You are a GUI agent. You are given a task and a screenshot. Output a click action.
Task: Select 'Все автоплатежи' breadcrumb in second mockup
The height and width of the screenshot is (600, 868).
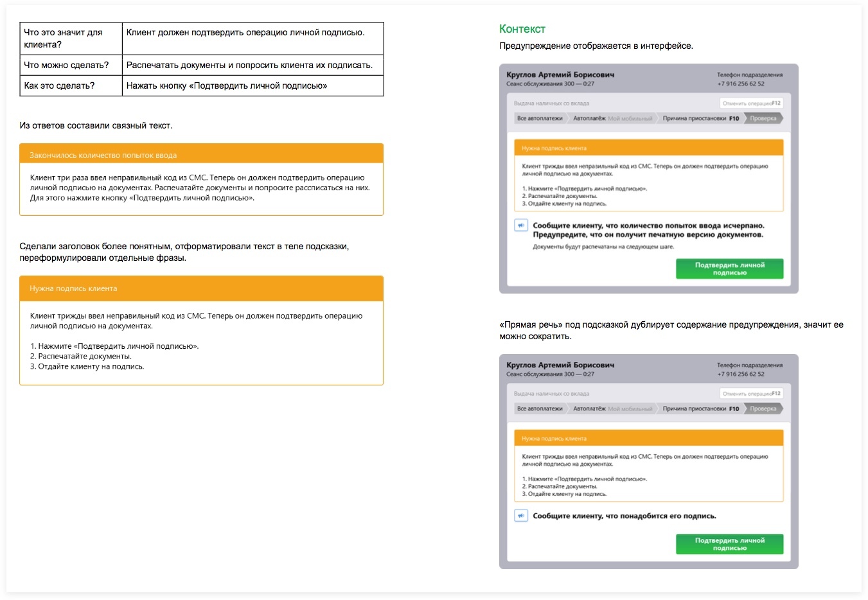(x=540, y=409)
